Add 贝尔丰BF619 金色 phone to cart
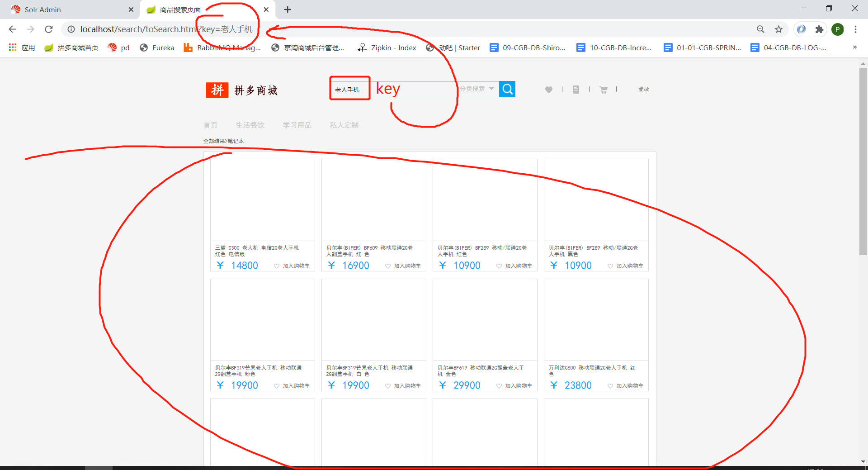Image resolution: width=868 pixels, height=470 pixels. click(514, 386)
